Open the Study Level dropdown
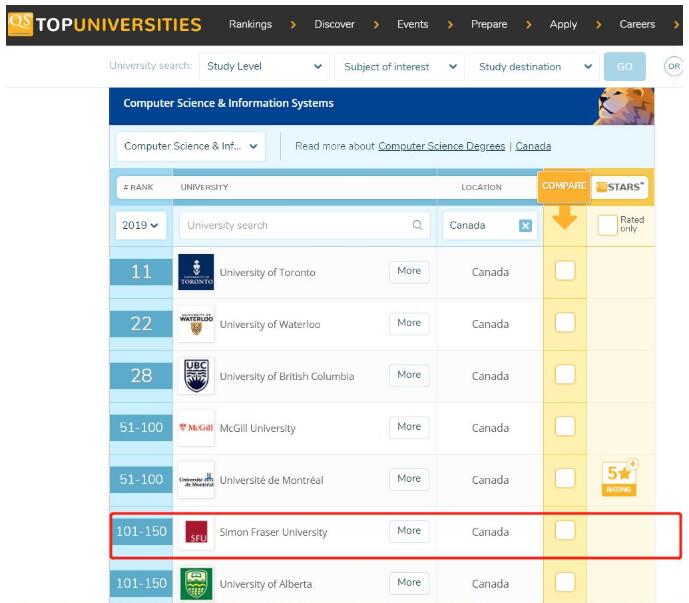Viewport: 689px width, 603px height. [x=264, y=67]
